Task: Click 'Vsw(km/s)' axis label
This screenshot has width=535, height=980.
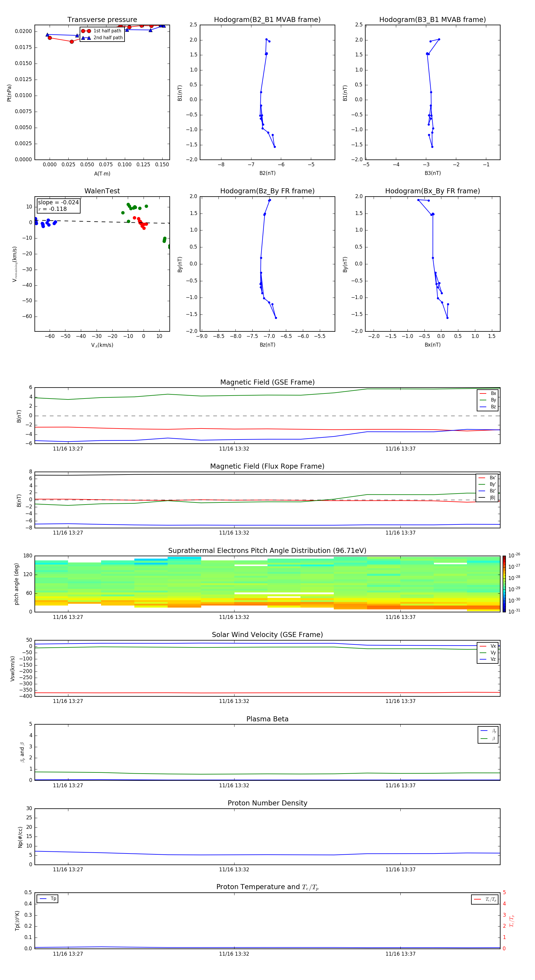Action: click(12, 668)
